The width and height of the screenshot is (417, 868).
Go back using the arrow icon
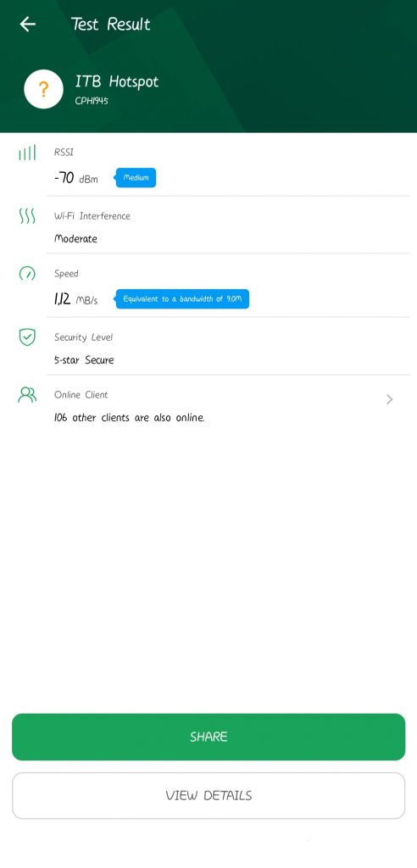pos(27,24)
